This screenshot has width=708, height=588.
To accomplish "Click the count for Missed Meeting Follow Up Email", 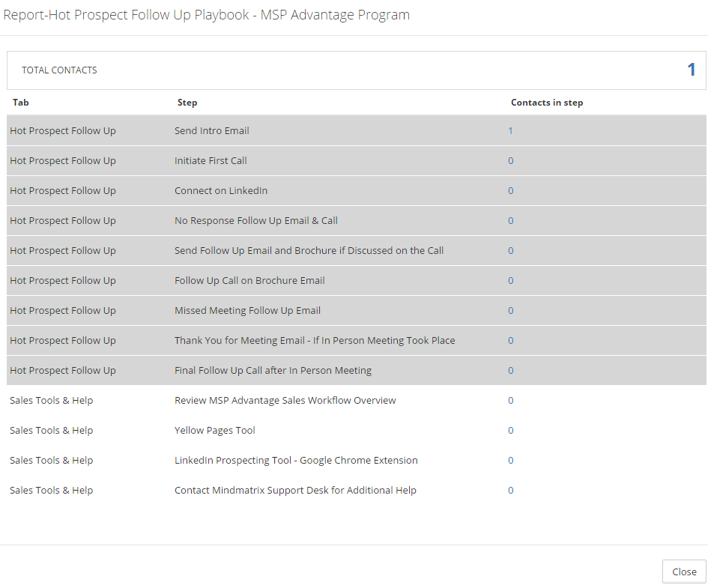I will [511, 310].
